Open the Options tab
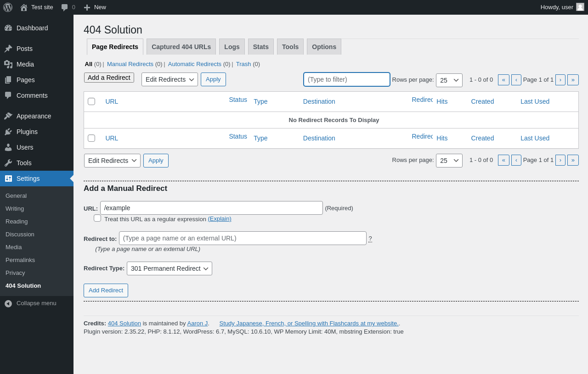 [x=324, y=47]
